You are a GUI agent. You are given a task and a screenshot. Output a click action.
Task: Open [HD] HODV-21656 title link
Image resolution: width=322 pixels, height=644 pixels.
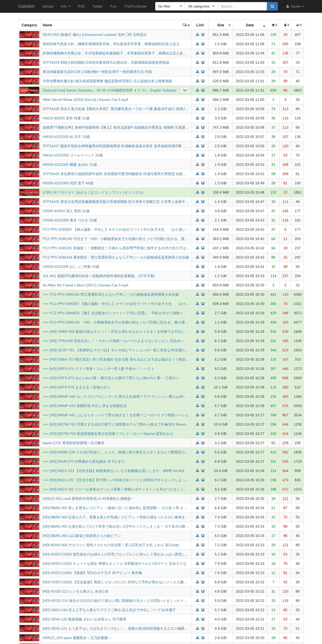coord(92,573)
